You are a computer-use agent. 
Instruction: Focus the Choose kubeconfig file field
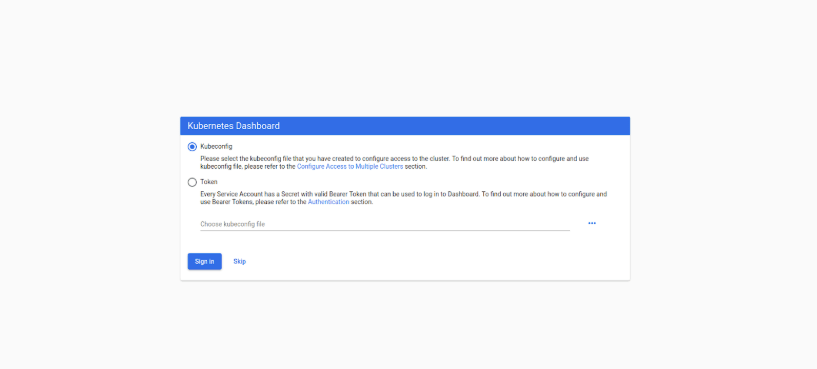[x=385, y=224]
